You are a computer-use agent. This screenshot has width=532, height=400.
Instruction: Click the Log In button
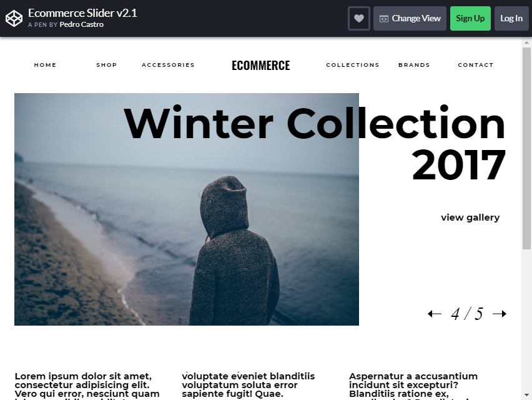coord(511,18)
